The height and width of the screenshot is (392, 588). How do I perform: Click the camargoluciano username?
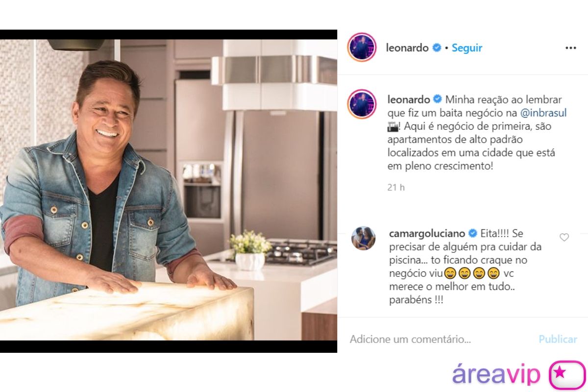(x=427, y=234)
